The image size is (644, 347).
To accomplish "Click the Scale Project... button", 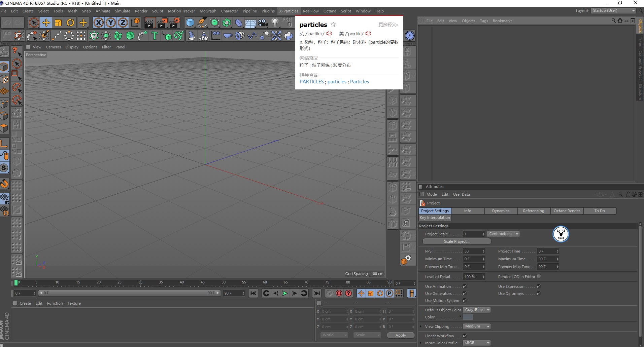I will click(x=456, y=241).
